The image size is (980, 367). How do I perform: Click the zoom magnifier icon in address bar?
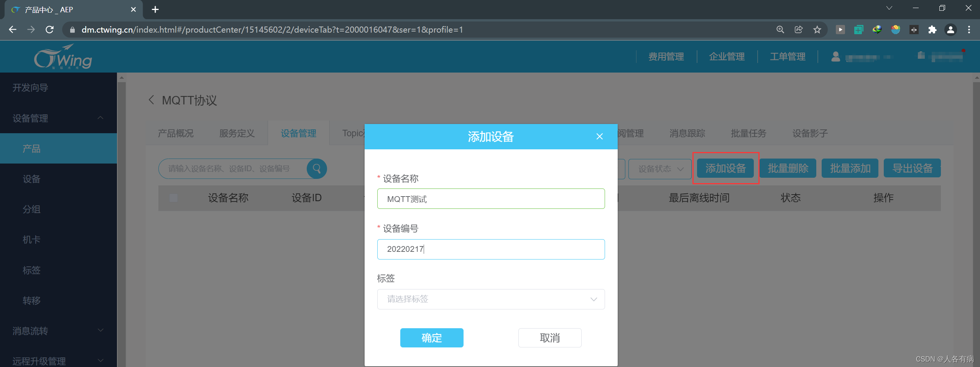click(780, 30)
